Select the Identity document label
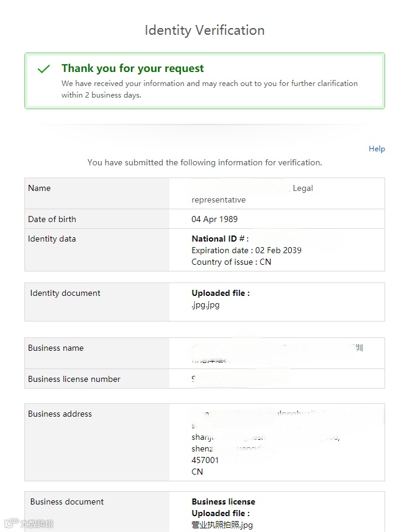Viewport: 404px width, 532px height. click(x=65, y=293)
